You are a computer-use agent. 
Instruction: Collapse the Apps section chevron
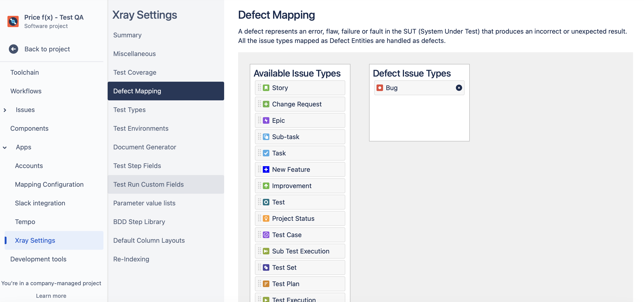[5, 147]
